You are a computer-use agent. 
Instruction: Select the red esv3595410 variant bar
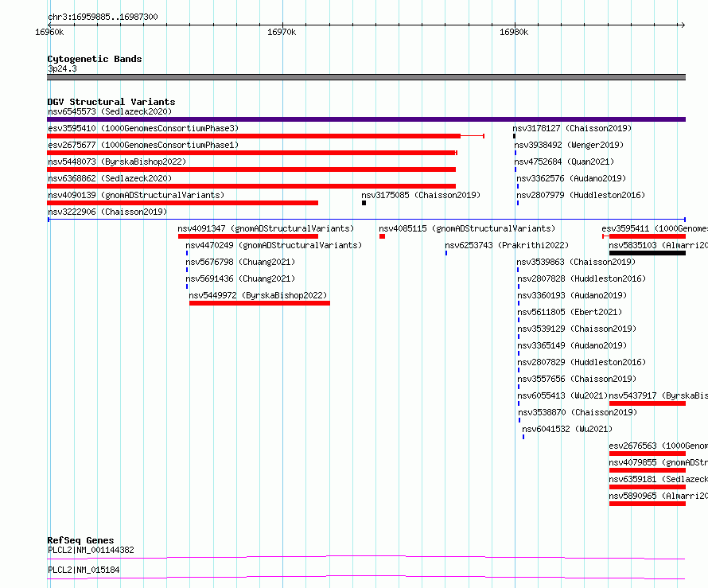pyautogui.click(x=266, y=136)
